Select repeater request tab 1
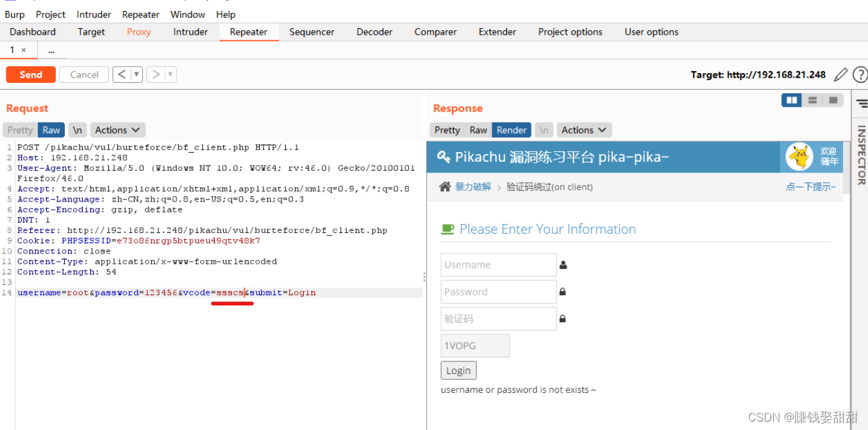The width and height of the screenshot is (868, 430). click(12, 50)
